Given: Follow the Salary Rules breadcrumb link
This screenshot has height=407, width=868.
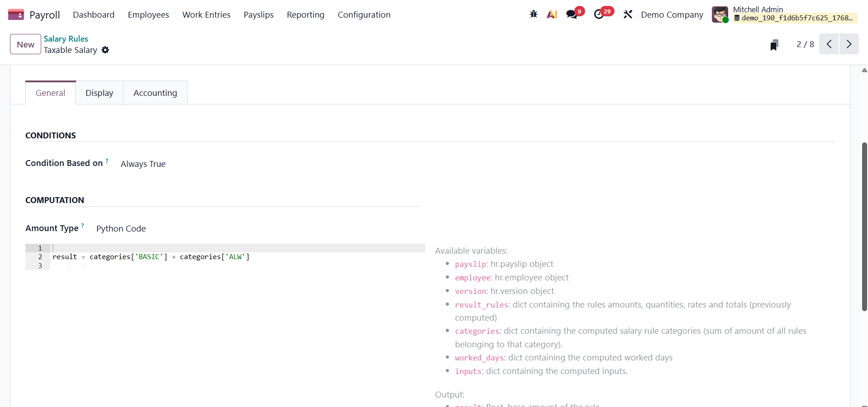Looking at the screenshot, I should pos(66,39).
